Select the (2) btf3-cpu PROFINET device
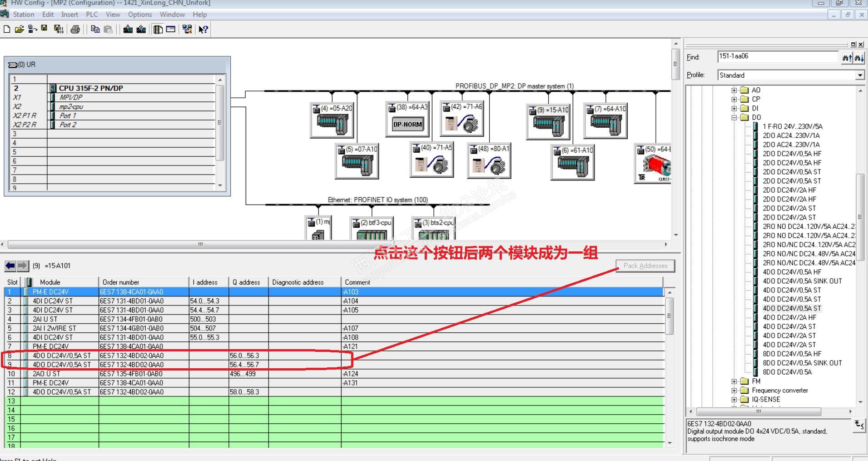868x461 pixels. [x=372, y=228]
